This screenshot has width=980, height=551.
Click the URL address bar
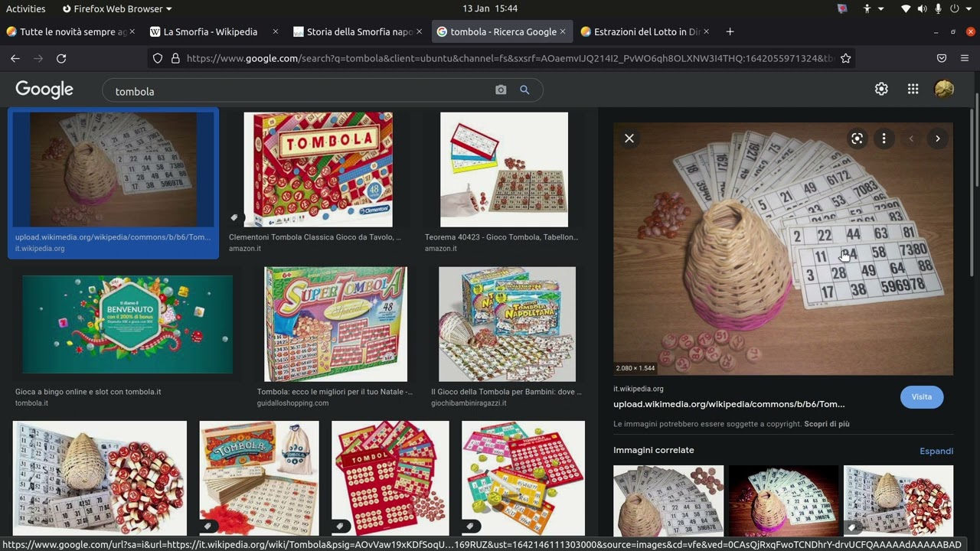509,58
